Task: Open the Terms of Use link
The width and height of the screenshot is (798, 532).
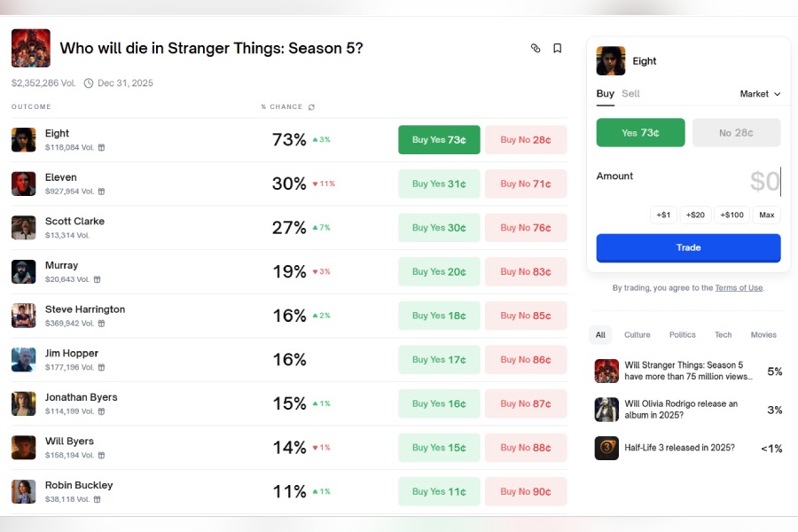Action: click(x=739, y=288)
